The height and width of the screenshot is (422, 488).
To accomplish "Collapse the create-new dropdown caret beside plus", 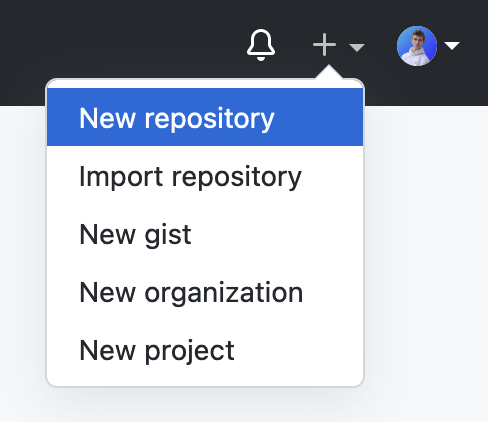I will coord(357,47).
